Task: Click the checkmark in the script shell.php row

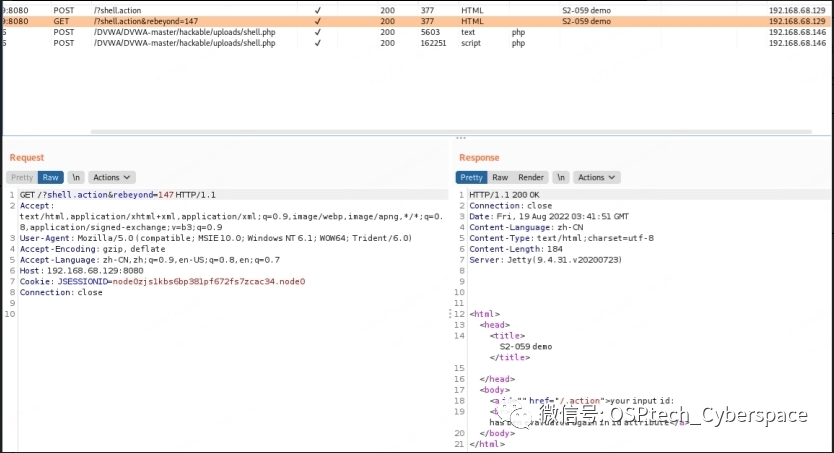Action: [318, 43]
